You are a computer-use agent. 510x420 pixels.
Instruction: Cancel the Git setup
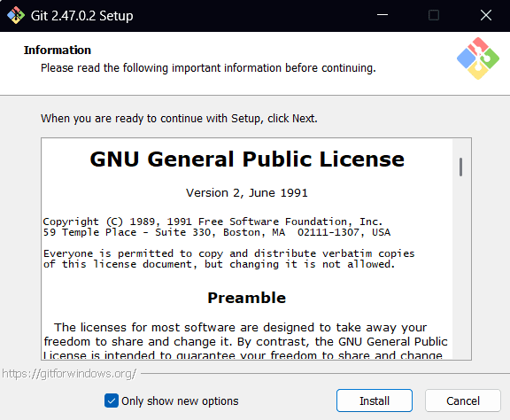[x=463, y=401]
